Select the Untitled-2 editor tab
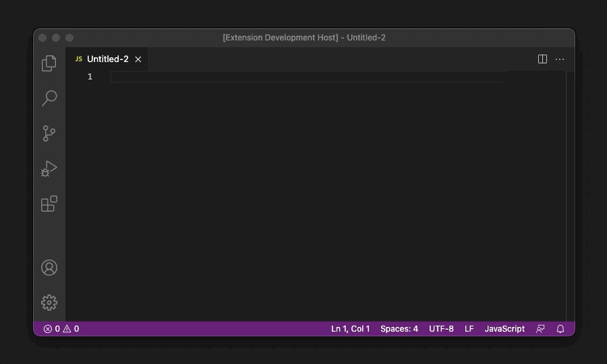Image resolution: width=607 pixels, height=364 pixels. coord(107,59)
